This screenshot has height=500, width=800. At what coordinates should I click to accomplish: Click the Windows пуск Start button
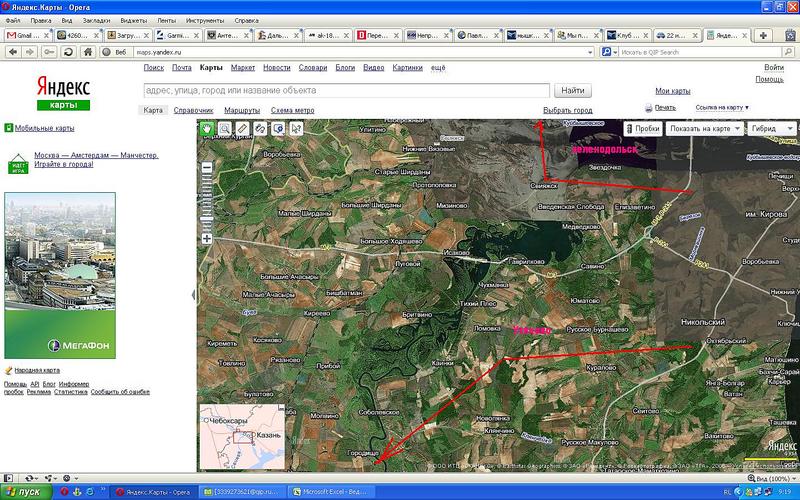coord(26,492)
